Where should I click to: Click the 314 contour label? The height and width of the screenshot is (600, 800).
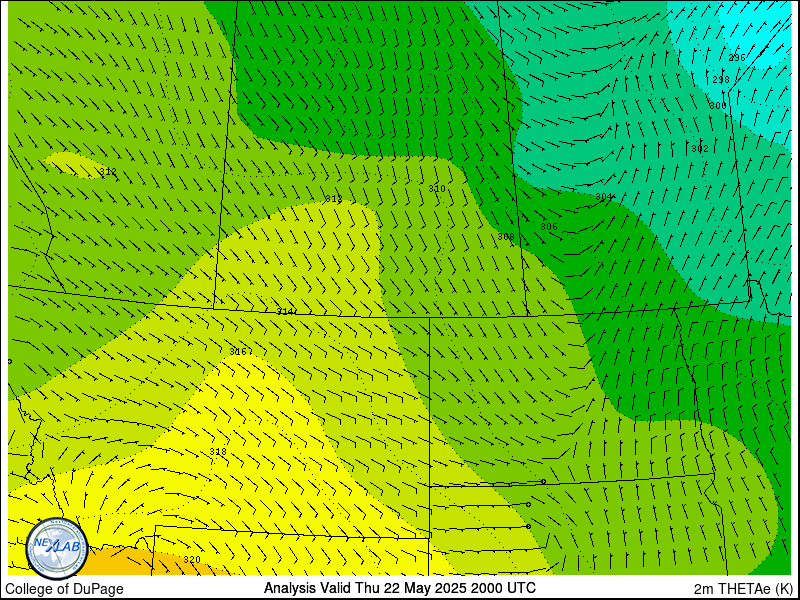click(x=285, y=311)
